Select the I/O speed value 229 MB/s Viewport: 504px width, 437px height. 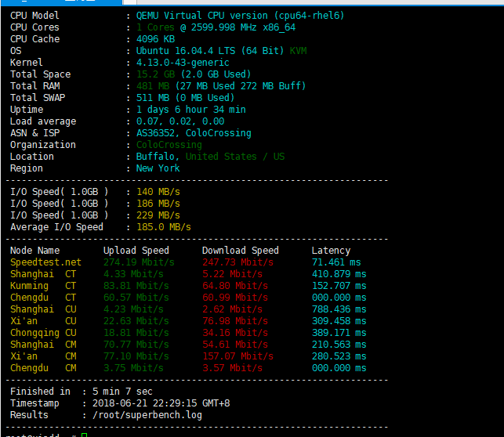[158, 215]
